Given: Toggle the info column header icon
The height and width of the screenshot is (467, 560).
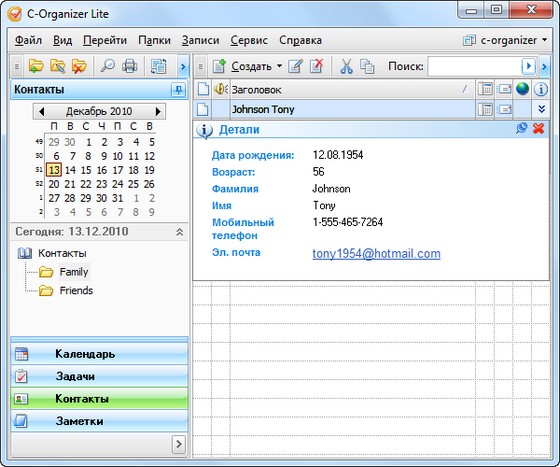Looking at the screenshot, I should 541,89.
